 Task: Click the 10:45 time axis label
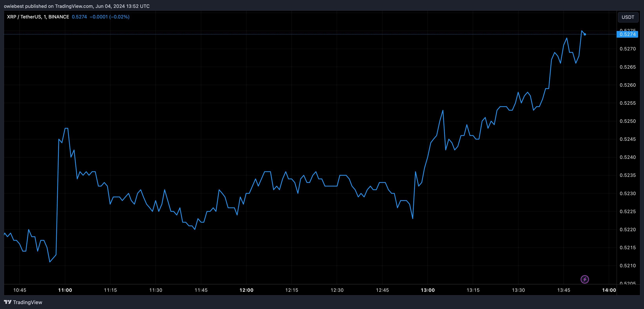pos(19,290)
